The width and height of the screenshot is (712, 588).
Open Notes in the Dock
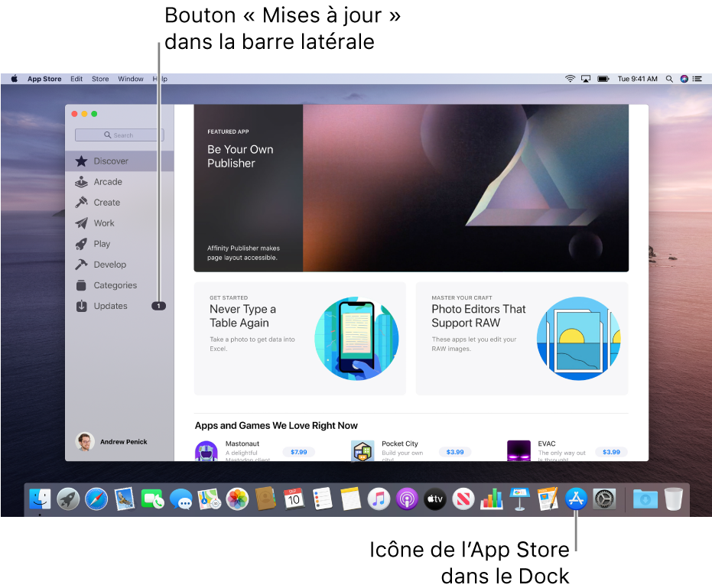point(350,499)
